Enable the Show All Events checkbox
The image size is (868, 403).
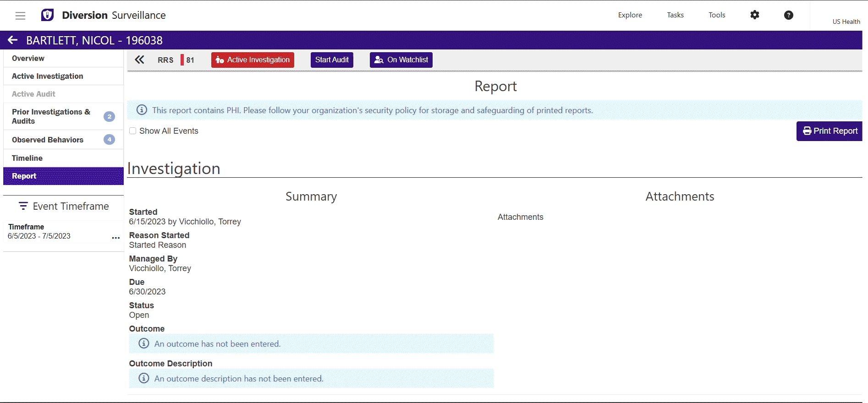133,131
